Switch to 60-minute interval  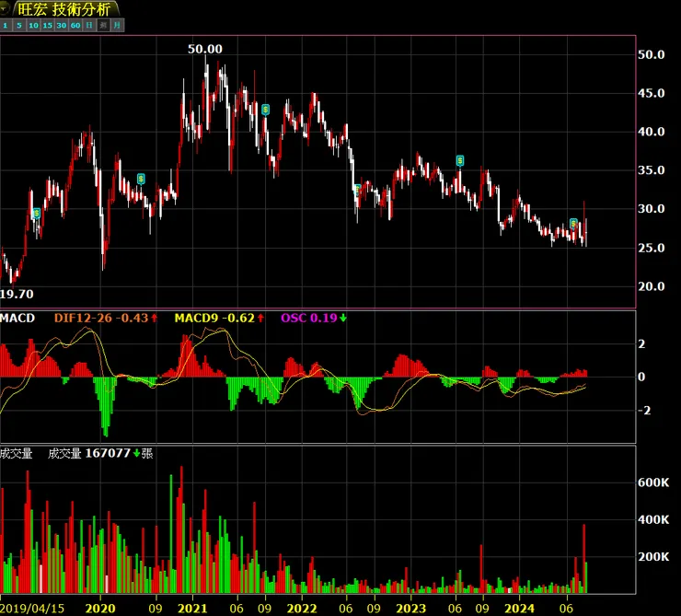[x=75, y=26]
